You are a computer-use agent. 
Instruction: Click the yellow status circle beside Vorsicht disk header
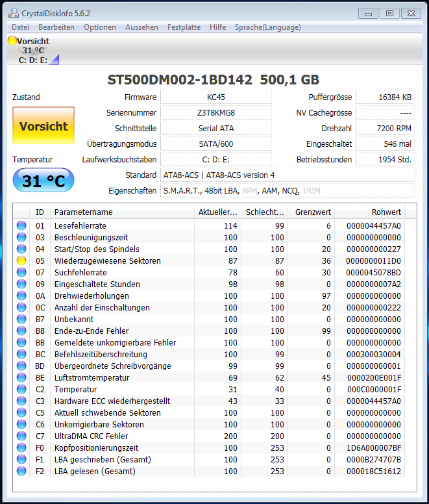[x=12, y=40]
